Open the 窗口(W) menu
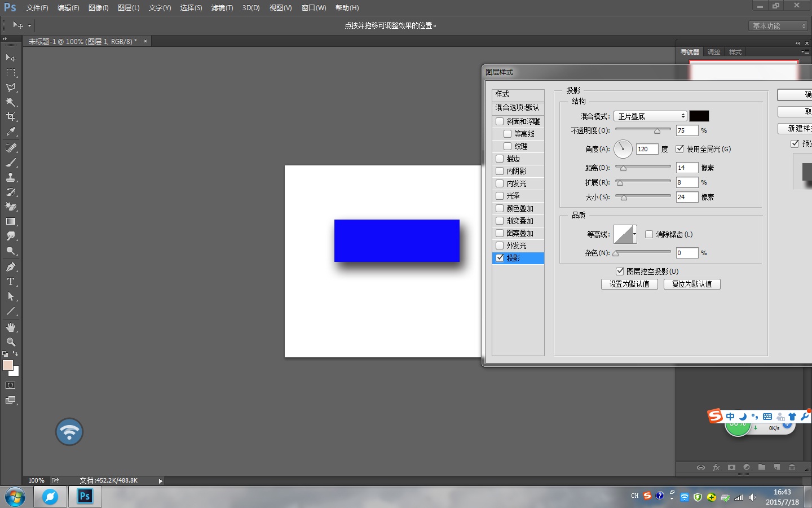Viewport: 812px width, 508px height. coord(314,8)
